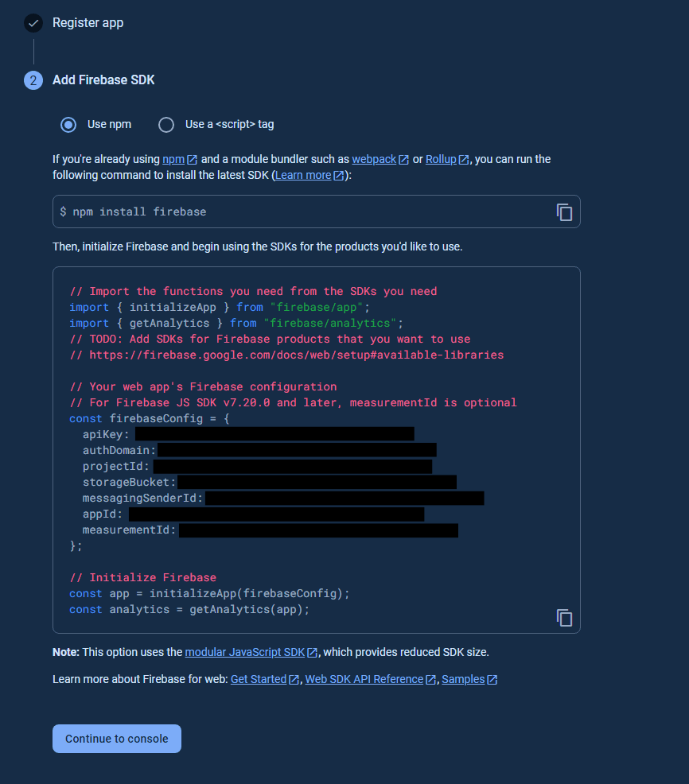Open the npm link
Image resolution: width=689 pixels, height=784 pixels.
180,160
